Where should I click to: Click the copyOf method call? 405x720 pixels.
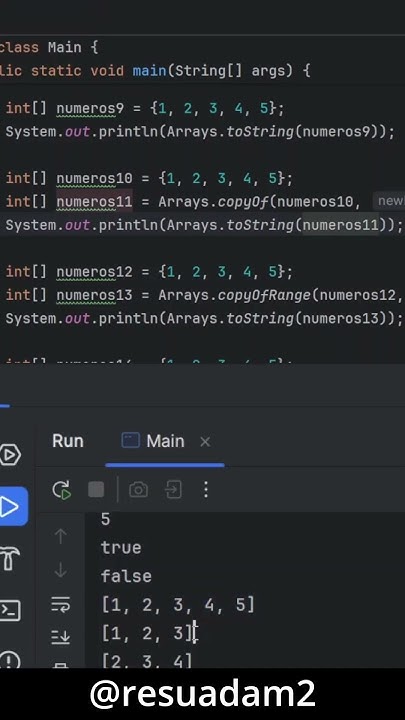[243, 202]
